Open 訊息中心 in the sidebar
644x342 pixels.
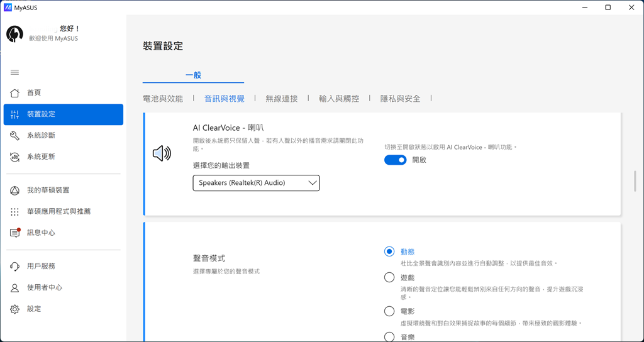click(x=64, y=233)
